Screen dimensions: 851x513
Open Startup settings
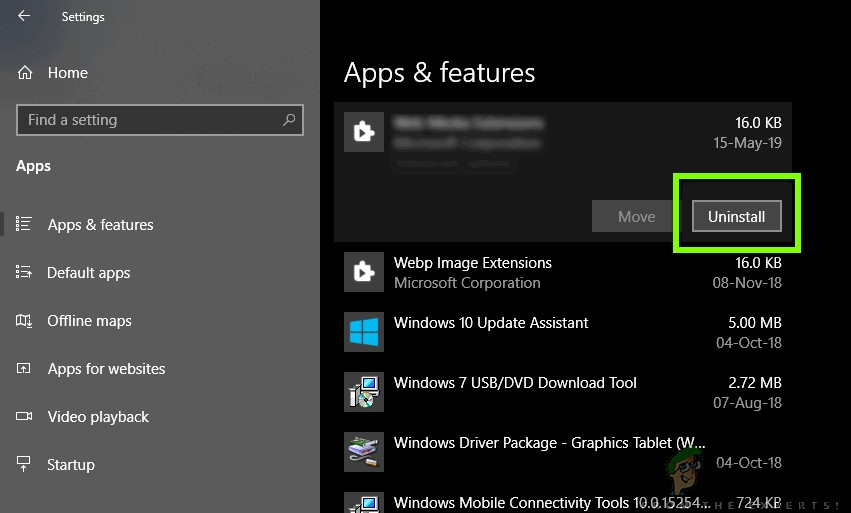coord(71,464)
